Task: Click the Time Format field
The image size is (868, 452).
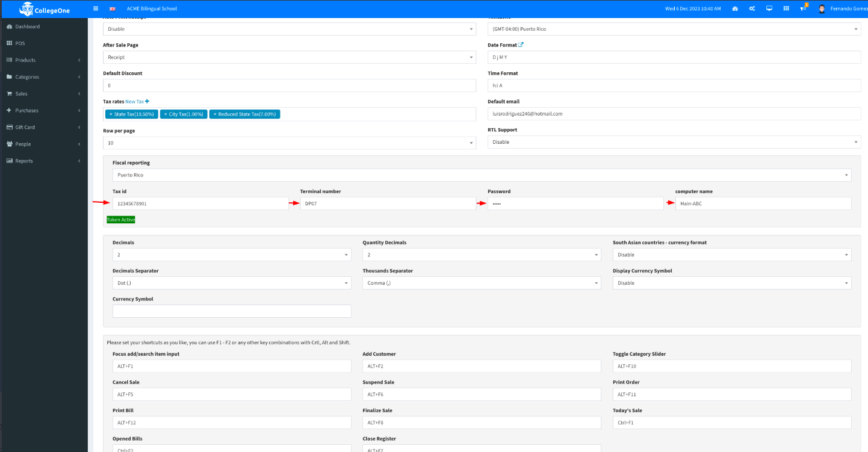Action: (x=674, y=85)
